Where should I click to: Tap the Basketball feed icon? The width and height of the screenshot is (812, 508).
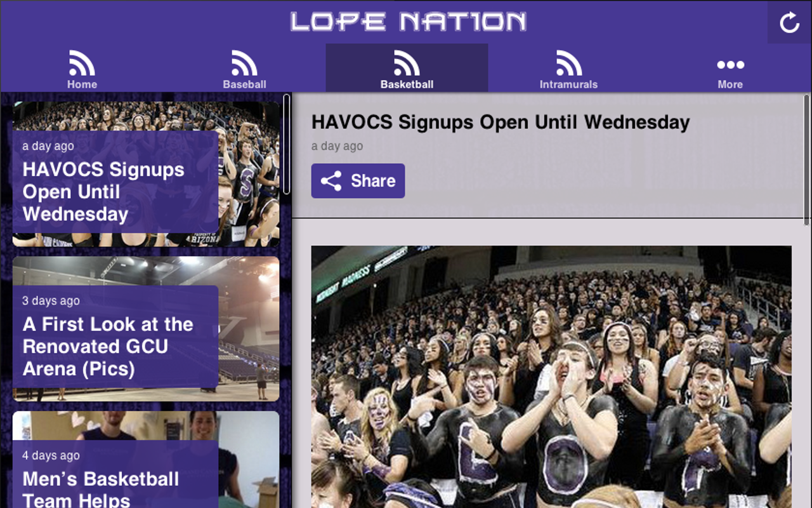click(x=407, y=63)
